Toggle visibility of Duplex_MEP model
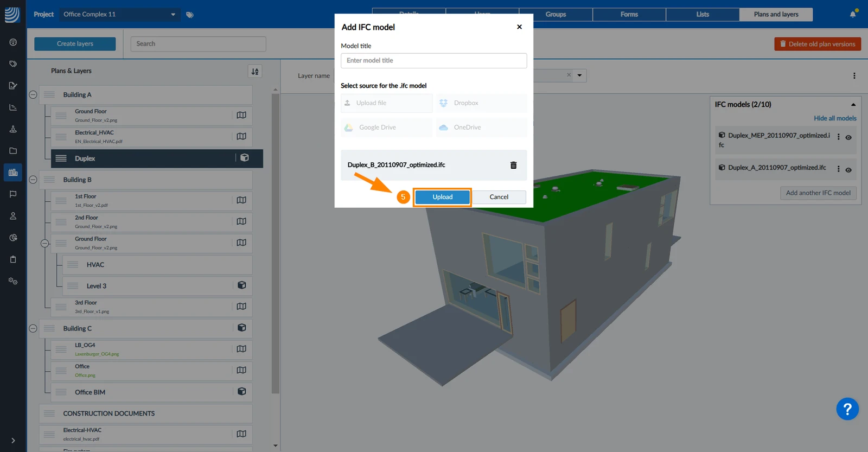 [x=848, y=137]
